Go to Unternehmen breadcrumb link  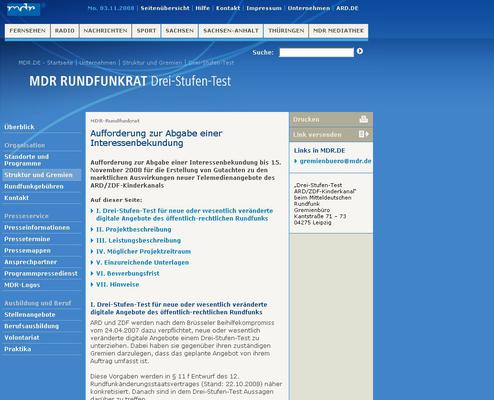98,62
